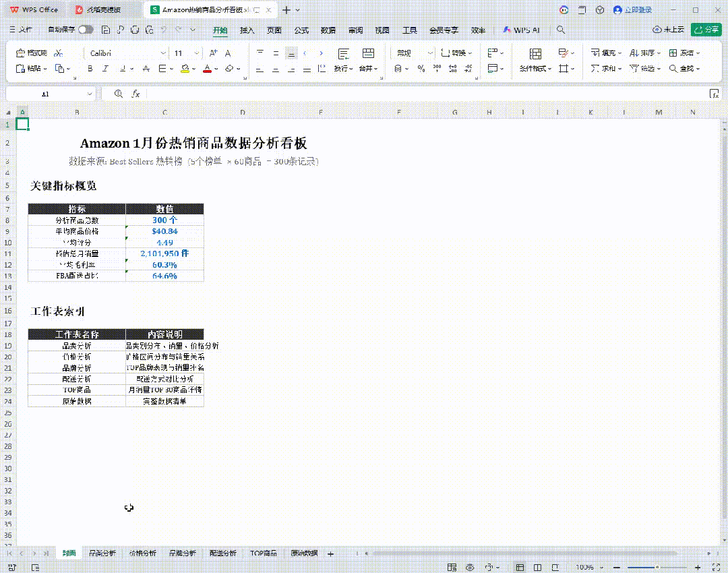The height and width of the screenshot is (573, 728).
Task: Click the 转换 convert button
Action: coord(456,53)
